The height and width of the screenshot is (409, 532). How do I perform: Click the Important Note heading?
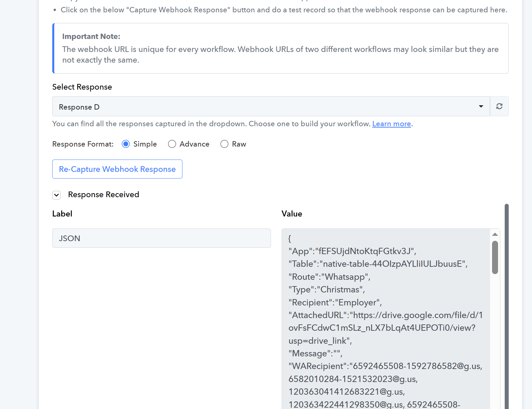pos(91,36)
